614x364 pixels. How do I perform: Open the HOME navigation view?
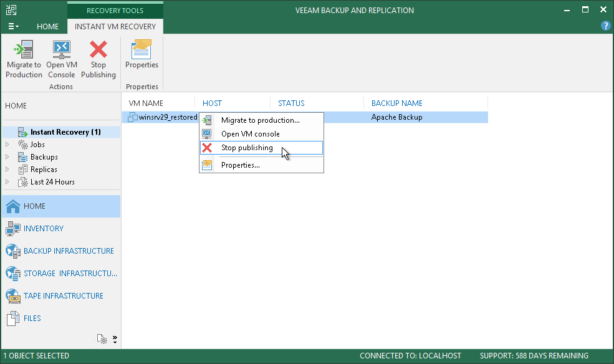click(62, 206)
